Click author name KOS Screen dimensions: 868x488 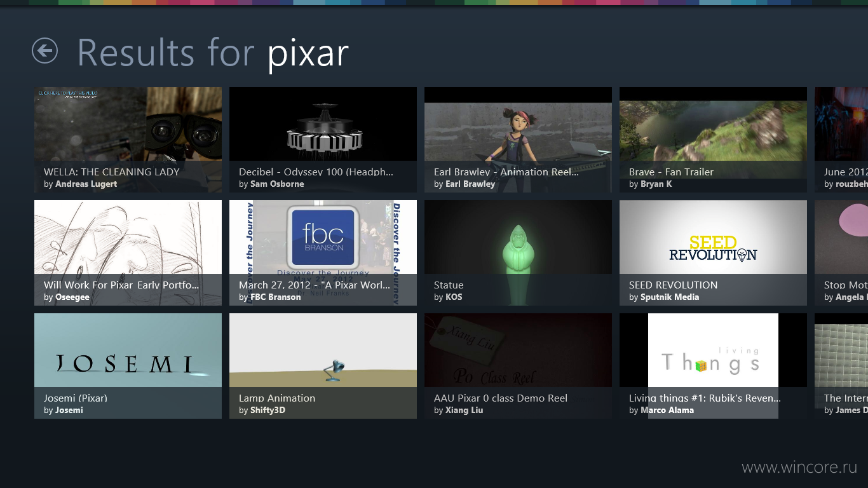pyautogui.click(x=454, y=297)
